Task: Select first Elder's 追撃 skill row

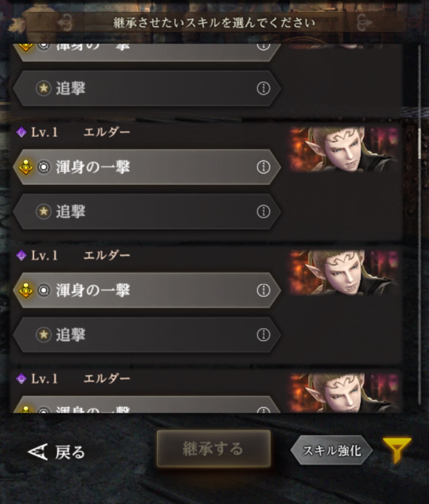Action: [147, 211]
